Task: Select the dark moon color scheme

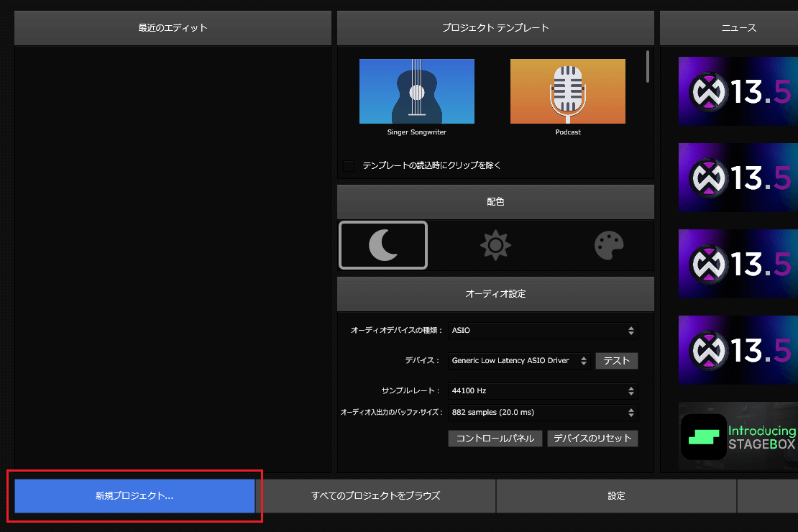Action: (x=383, y=245)
